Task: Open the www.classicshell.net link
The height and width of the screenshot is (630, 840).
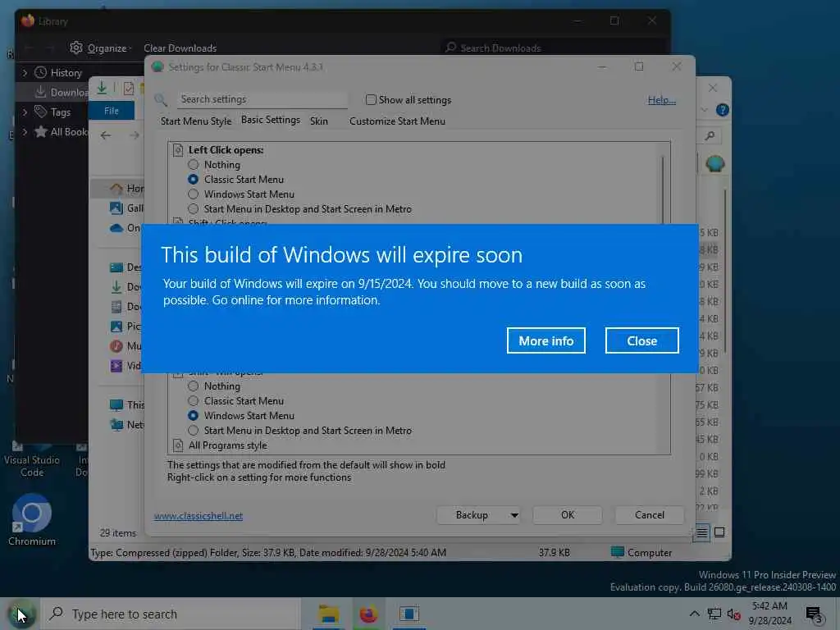Action: point(199,516)
